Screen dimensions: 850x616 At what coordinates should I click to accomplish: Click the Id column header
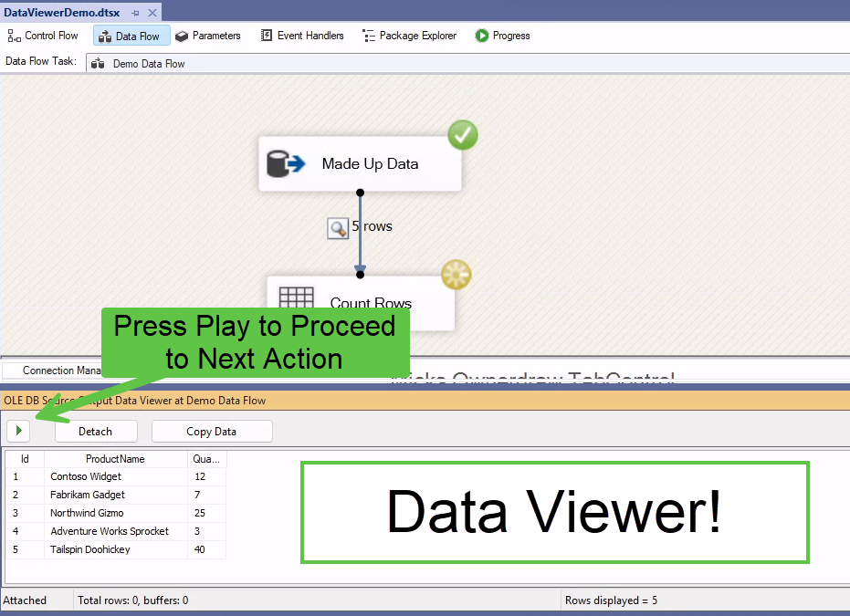tap(25, 459)
